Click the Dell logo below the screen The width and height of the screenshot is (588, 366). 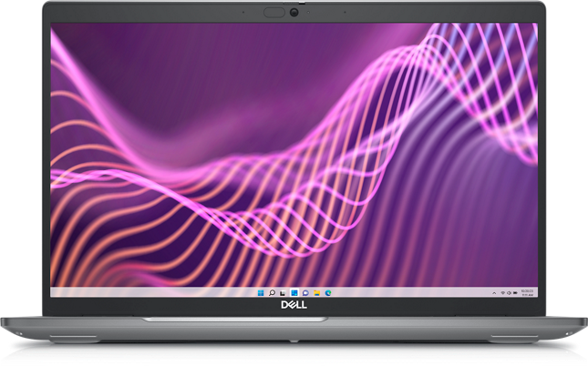(x=294, y=309)
